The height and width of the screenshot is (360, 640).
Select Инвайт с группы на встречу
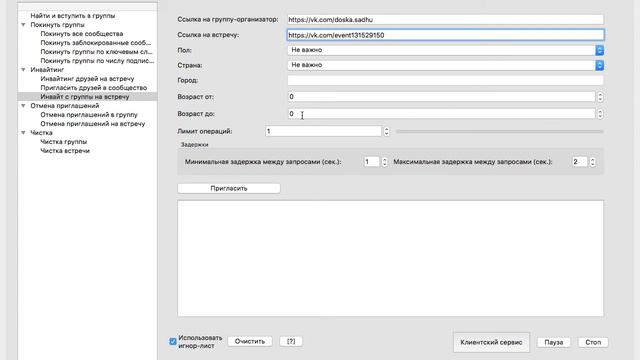click(84, 97)
